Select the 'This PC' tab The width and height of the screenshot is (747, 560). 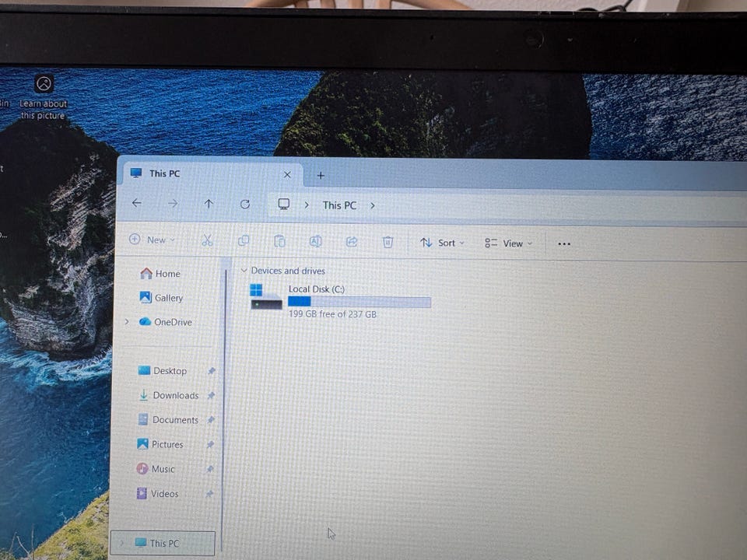point(212,174)
